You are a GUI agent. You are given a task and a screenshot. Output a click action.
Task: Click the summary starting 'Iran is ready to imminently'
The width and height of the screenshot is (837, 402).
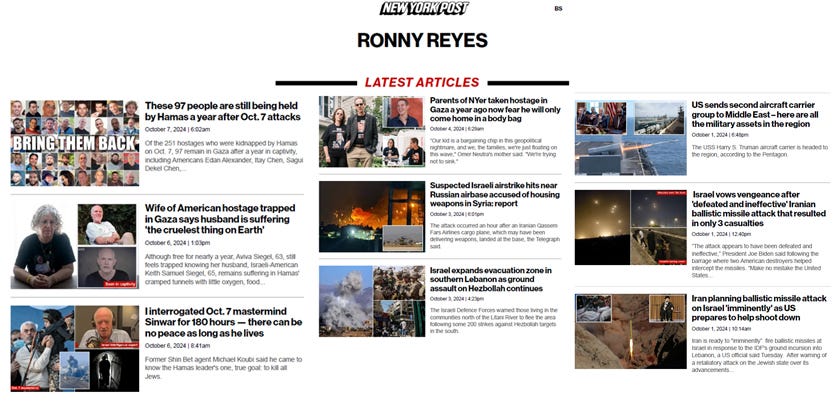(759, 355)
